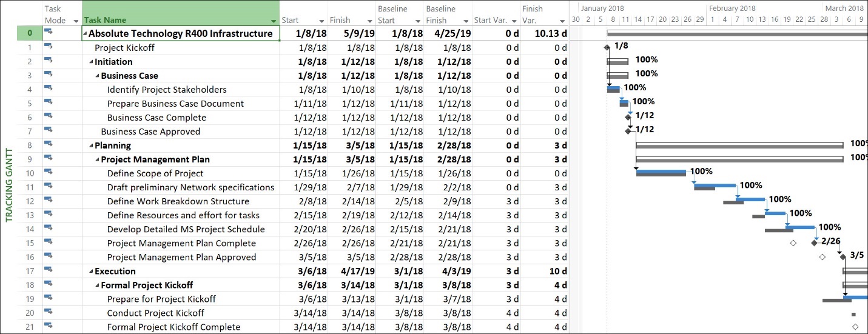This screenshot has height=334, width=868.
Task: Click the Planning summary bar in Gantt chart
Action: coord(739,145)
